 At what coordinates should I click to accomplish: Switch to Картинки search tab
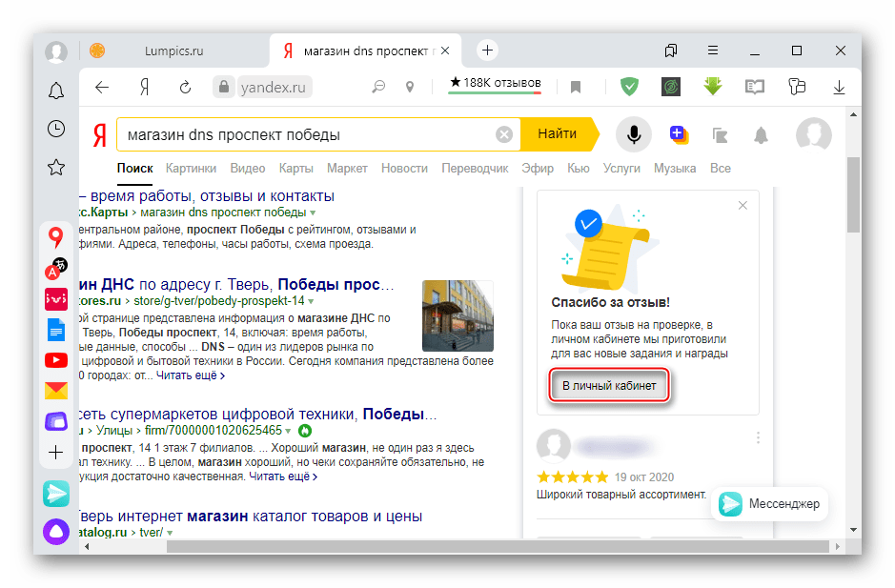(x=191, y=168)
